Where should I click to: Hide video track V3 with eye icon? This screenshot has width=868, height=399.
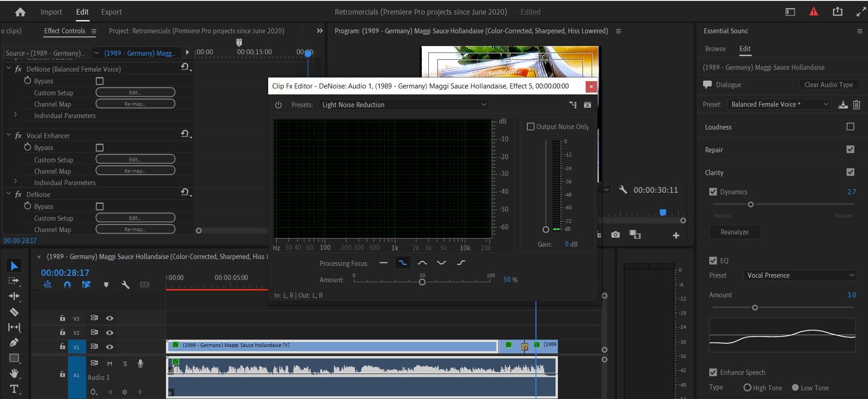pos(109,318)
